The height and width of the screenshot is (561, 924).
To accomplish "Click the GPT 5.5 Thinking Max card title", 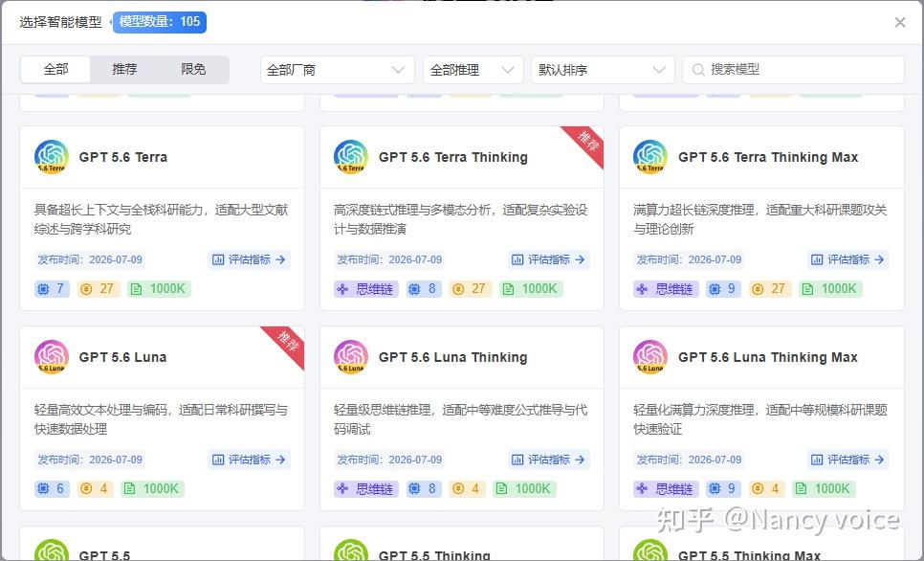I will pyautogui.click(x=749, y=555).
